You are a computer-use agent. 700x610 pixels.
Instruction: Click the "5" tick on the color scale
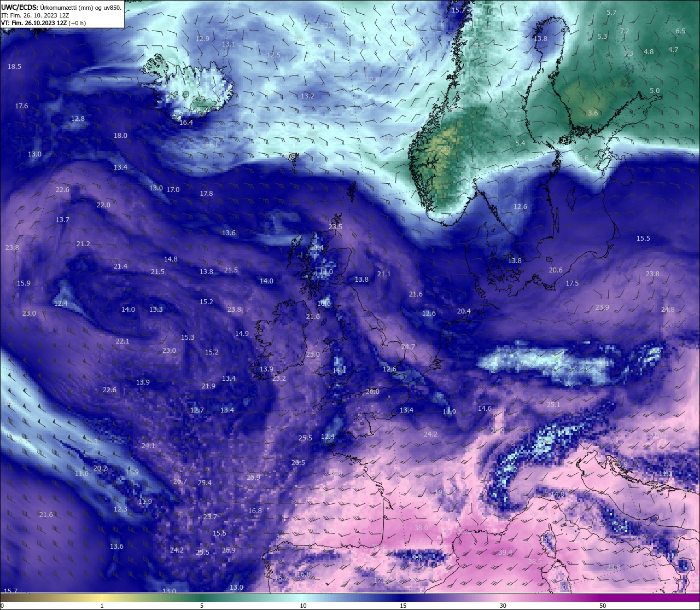202,606
